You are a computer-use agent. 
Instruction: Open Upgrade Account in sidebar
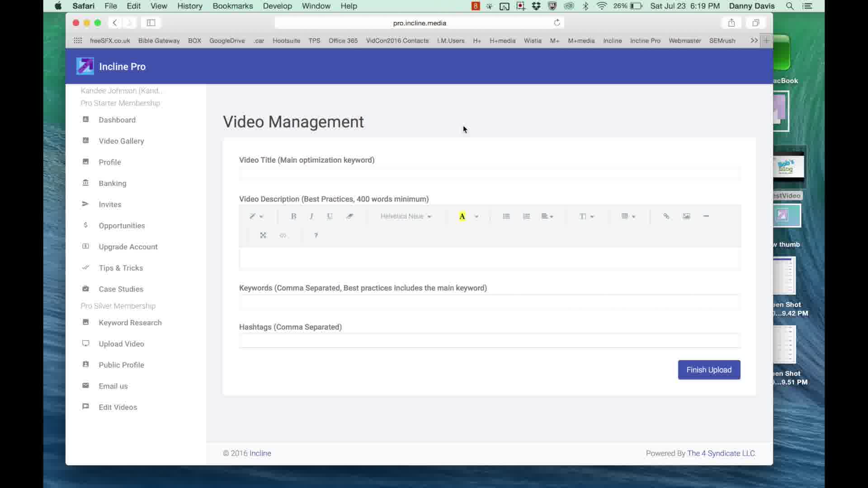point(128,247)
